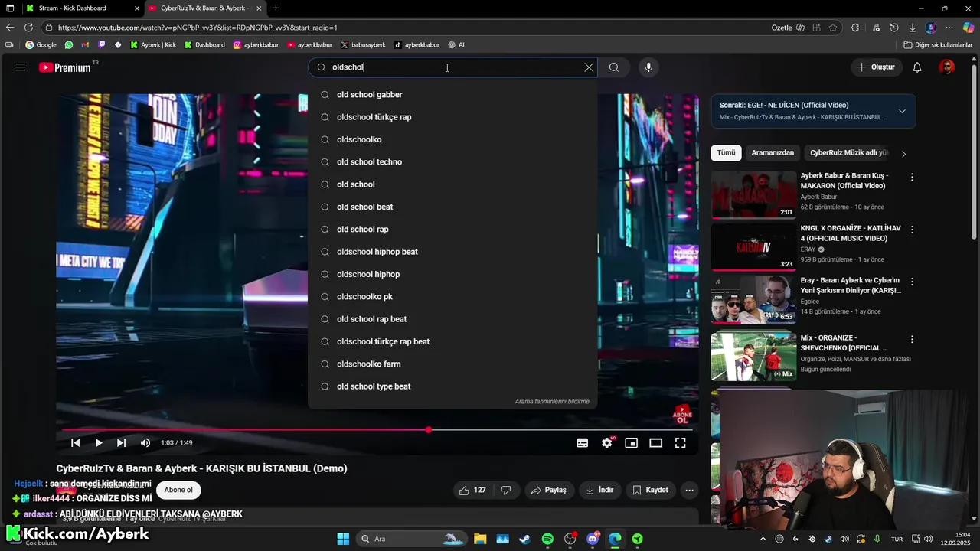Viewport: 980px width, 551px height.
Task: Select suggestion 'old school gabber'
Action: click(x=452, y=95)
